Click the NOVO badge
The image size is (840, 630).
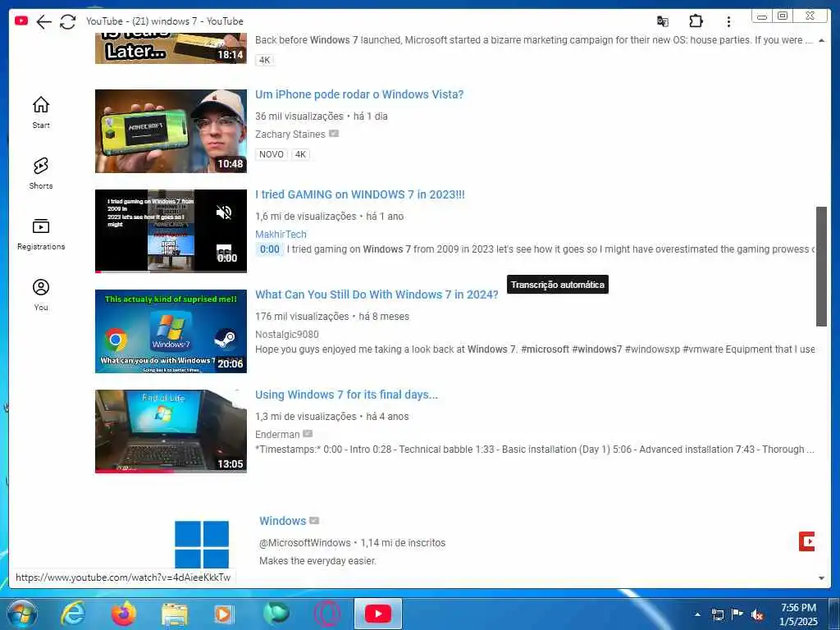tap(271, 154)
